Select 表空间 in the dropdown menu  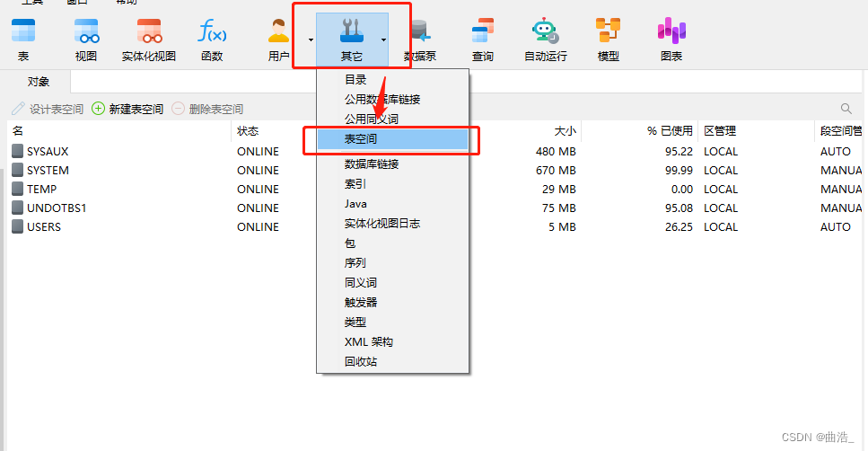(392, 139)
